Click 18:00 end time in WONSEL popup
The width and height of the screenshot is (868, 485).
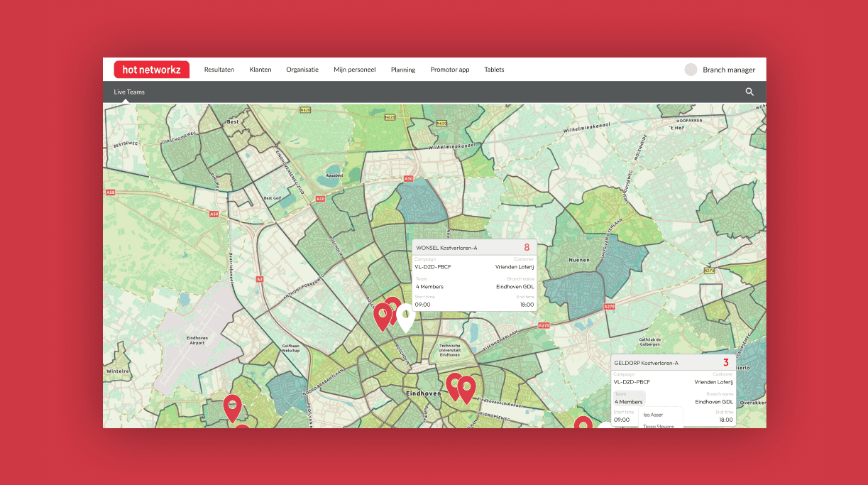tap(527, 305)
